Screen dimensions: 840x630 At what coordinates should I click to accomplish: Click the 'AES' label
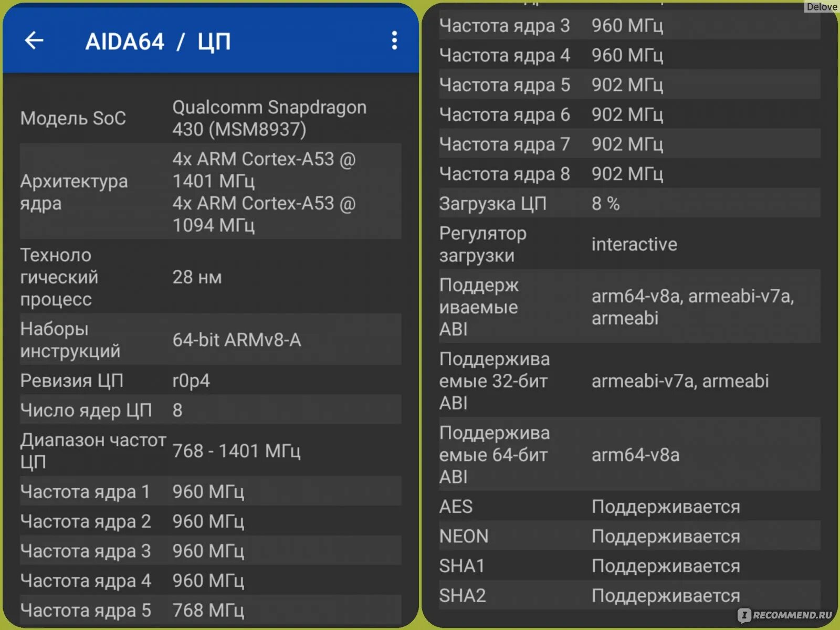(456, 507)
